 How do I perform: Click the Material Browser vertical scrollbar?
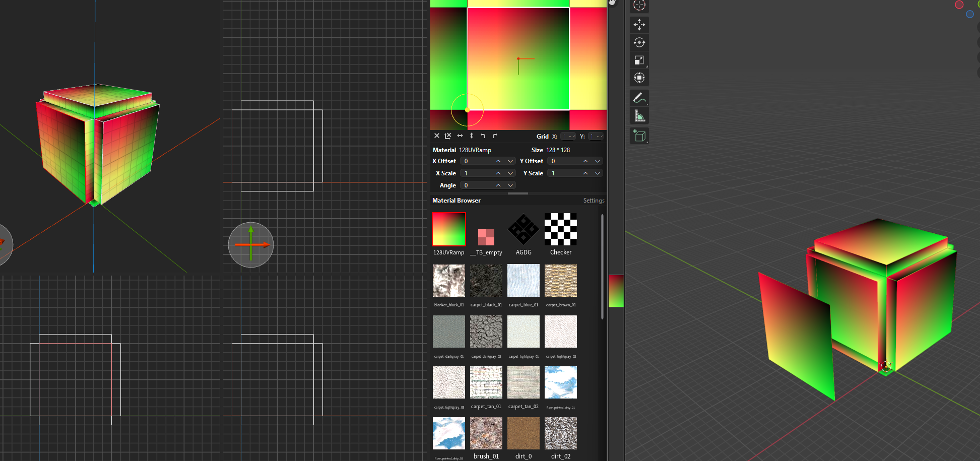click(x=602, y=267)
